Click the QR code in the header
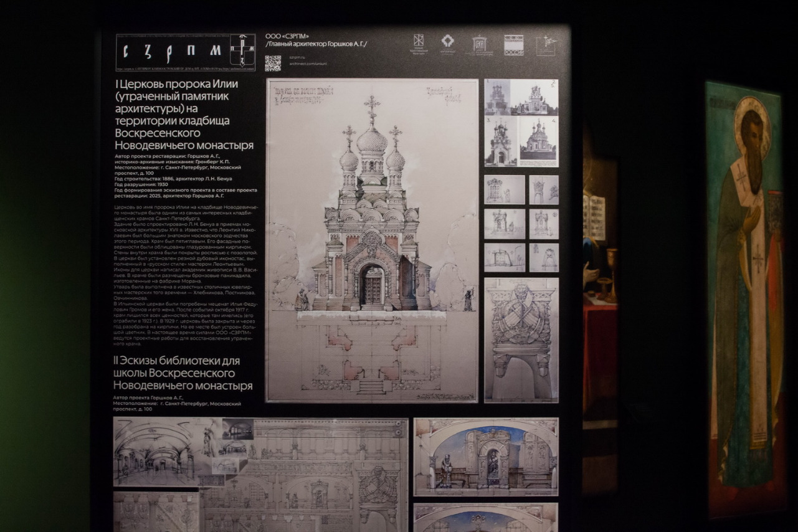This screenshot has width=798, height=532. [x=273, y=63]
